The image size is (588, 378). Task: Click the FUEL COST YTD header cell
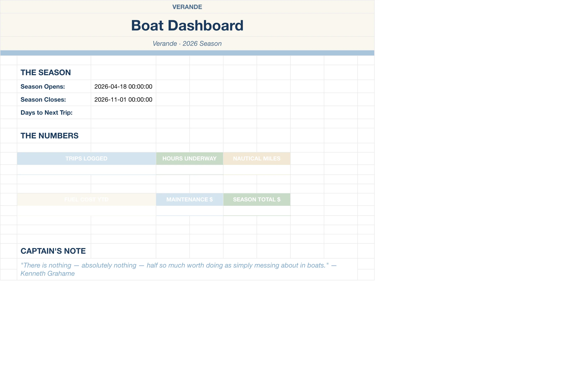[86, 199]
